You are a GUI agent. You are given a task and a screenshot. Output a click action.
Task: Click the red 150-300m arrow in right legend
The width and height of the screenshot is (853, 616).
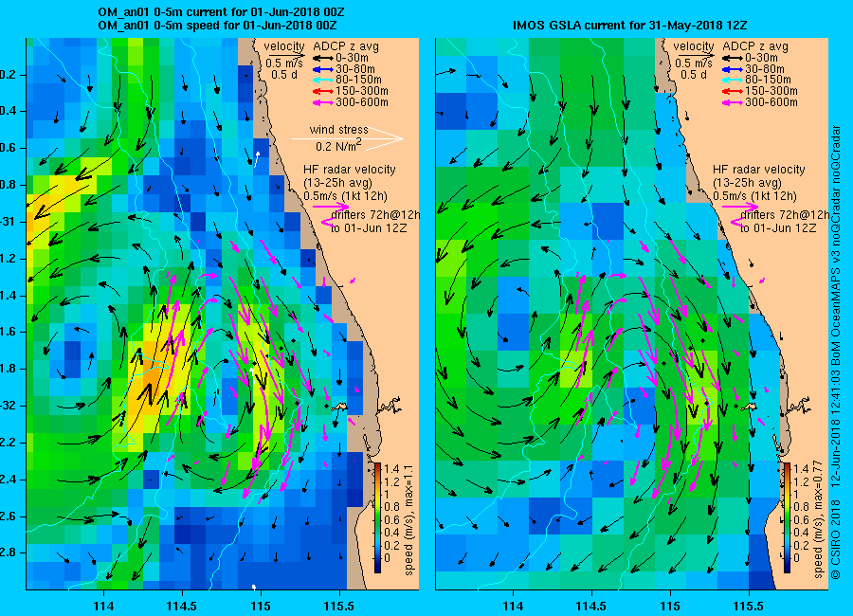tap(733, 91)
